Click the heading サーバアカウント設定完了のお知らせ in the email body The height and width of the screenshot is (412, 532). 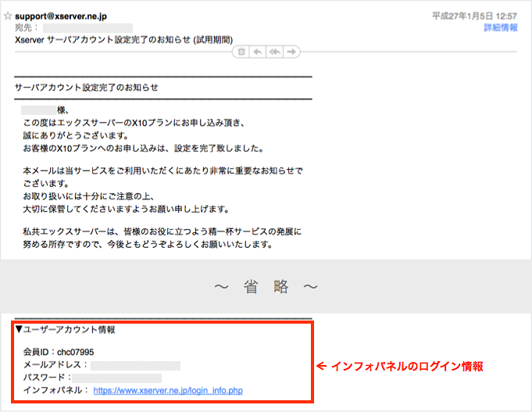coord(87,88)
